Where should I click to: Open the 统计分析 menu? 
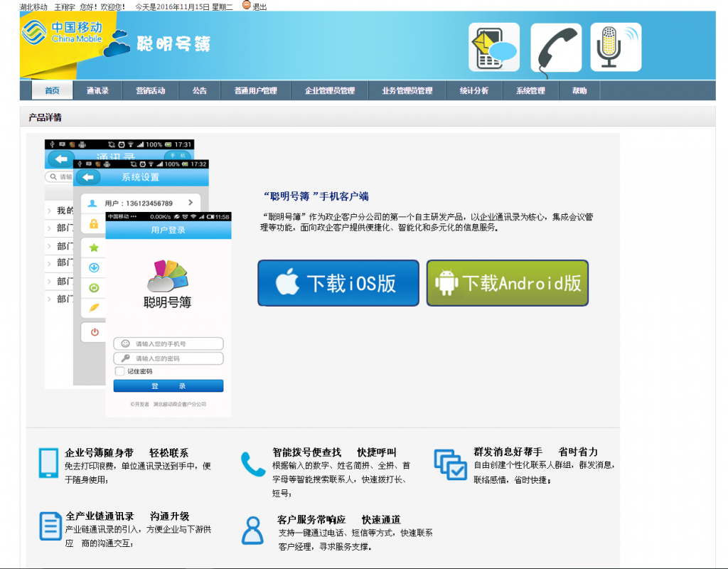tap(474, 90)
